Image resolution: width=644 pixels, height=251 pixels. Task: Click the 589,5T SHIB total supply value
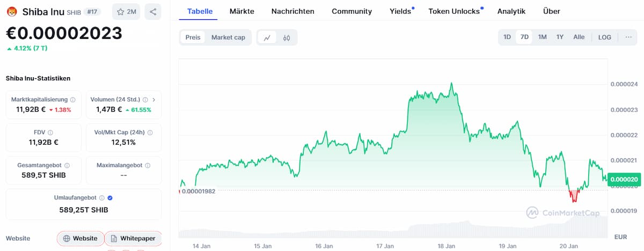click(43, 175)
